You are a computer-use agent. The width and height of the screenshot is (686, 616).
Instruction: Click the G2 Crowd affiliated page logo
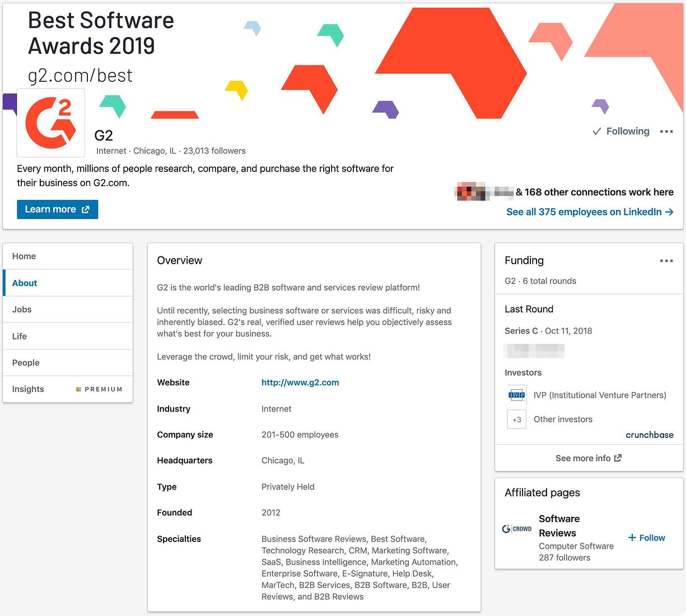pyautogui.click(x=517, y=529)
